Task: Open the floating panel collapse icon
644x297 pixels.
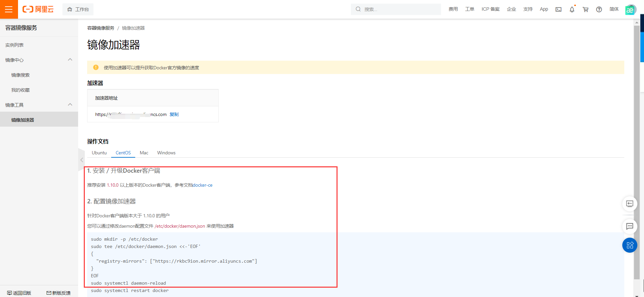Action: (630, 204)
